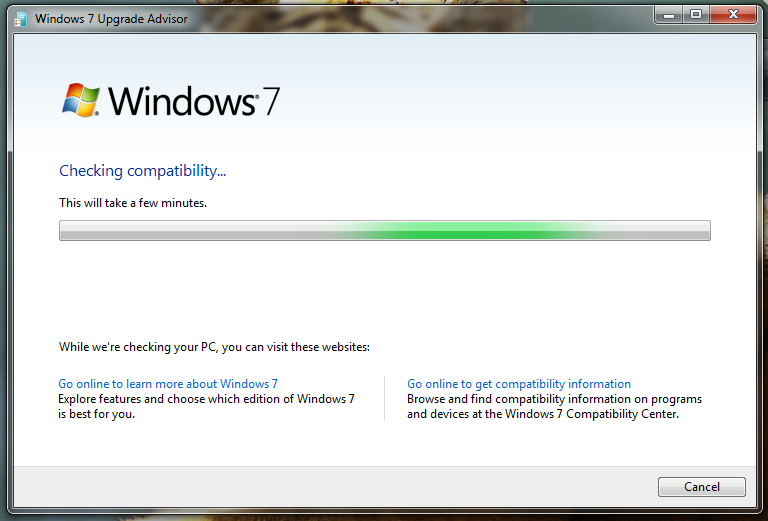
Task: Open 'Go online to get compatibility information' link
Action: click(519, 383)
